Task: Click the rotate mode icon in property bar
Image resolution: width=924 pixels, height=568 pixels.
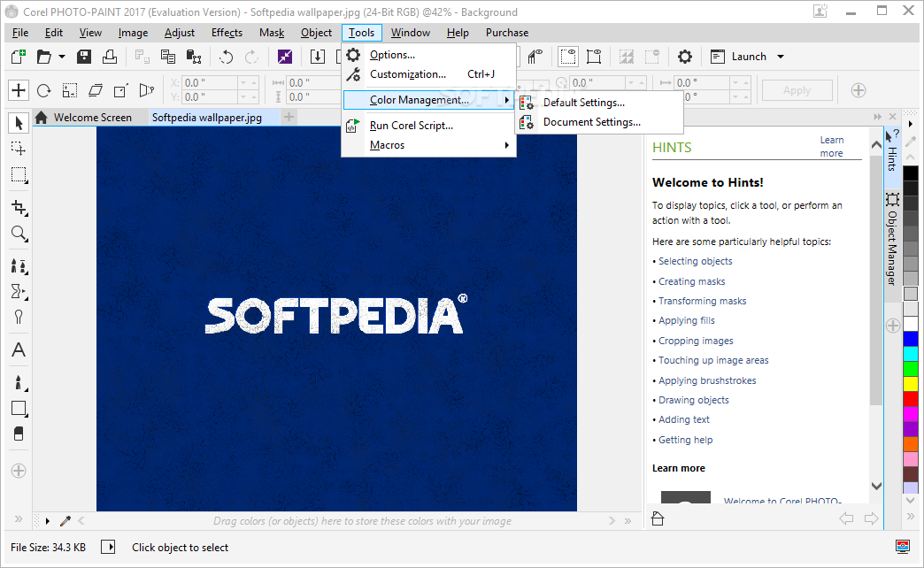Action: 43,90
